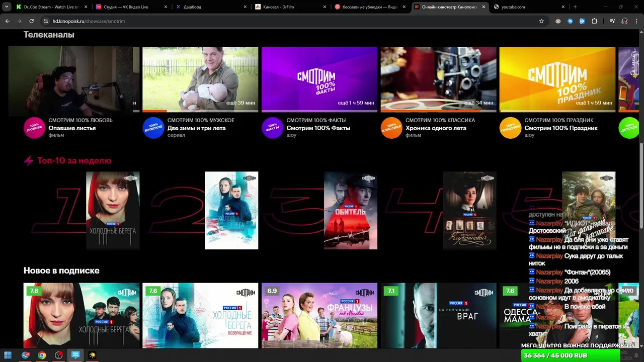Reload the Kinopoisk page
644x362 pixels.
coord(31,21)
